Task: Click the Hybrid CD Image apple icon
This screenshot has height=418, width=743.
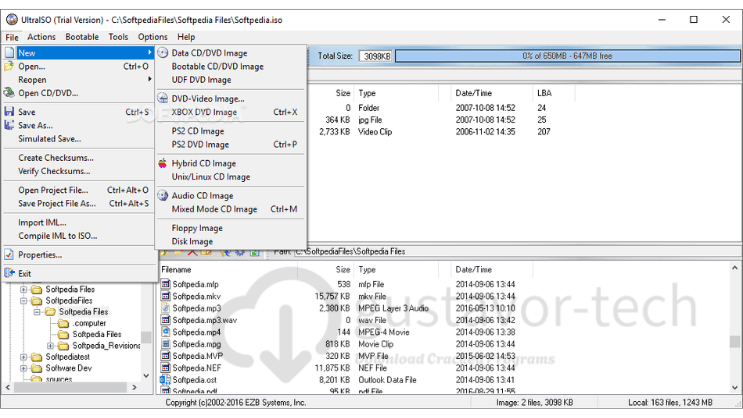Action: pos(163,163)
